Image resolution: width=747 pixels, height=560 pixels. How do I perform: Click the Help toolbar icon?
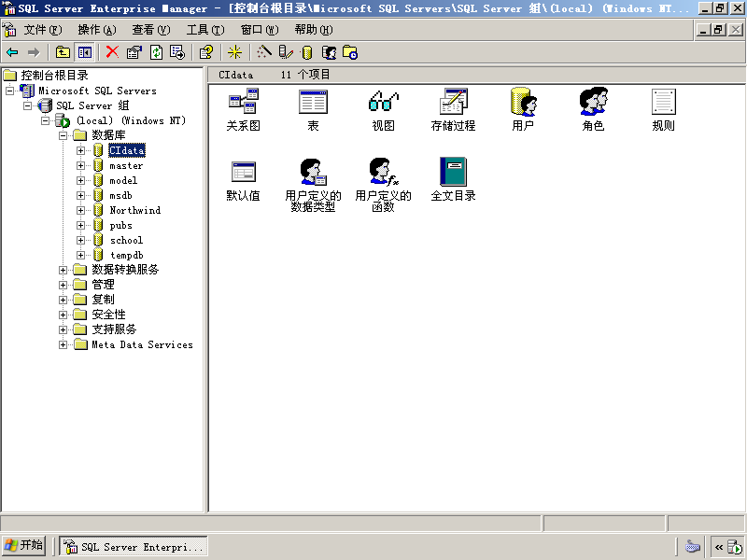206,52
